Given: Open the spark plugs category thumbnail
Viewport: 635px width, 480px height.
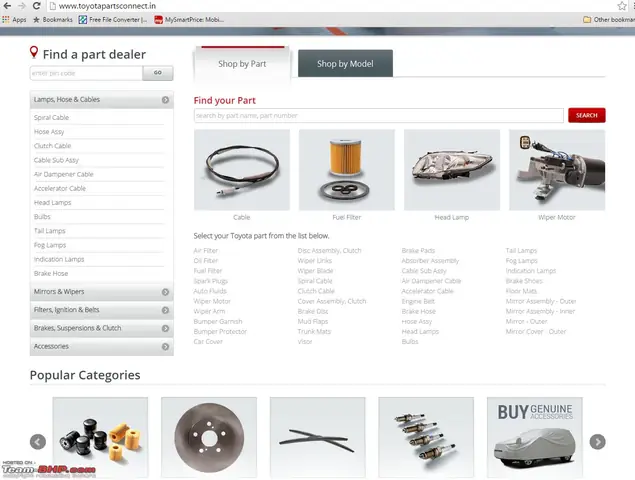Looking at the screenshot, I should (426, 437).
